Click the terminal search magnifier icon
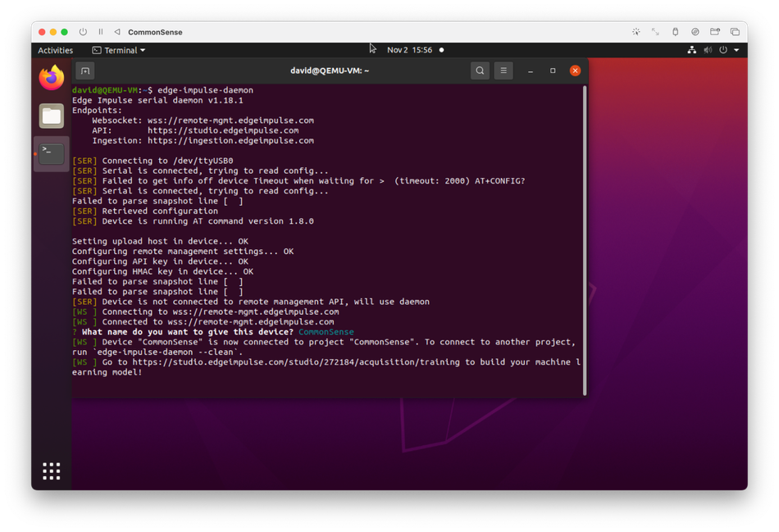The height and width of the screenshot is (532, 779). coord(480,70)
